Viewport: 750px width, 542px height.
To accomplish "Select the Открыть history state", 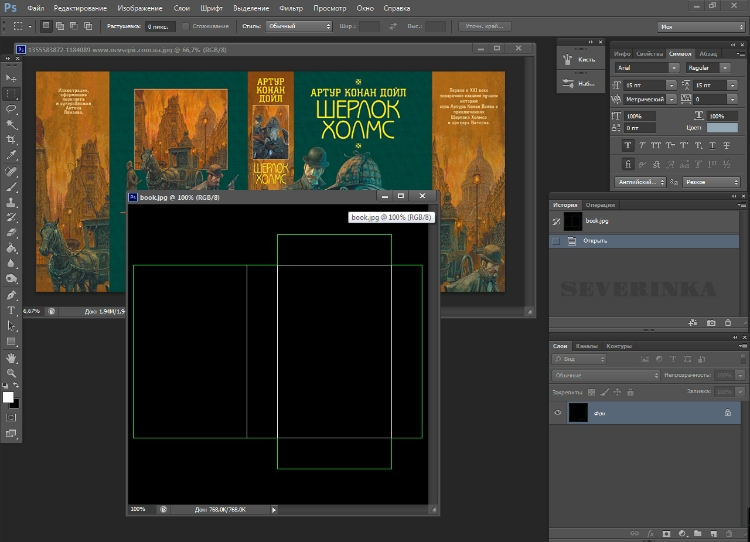I will (x=597, y=241).
